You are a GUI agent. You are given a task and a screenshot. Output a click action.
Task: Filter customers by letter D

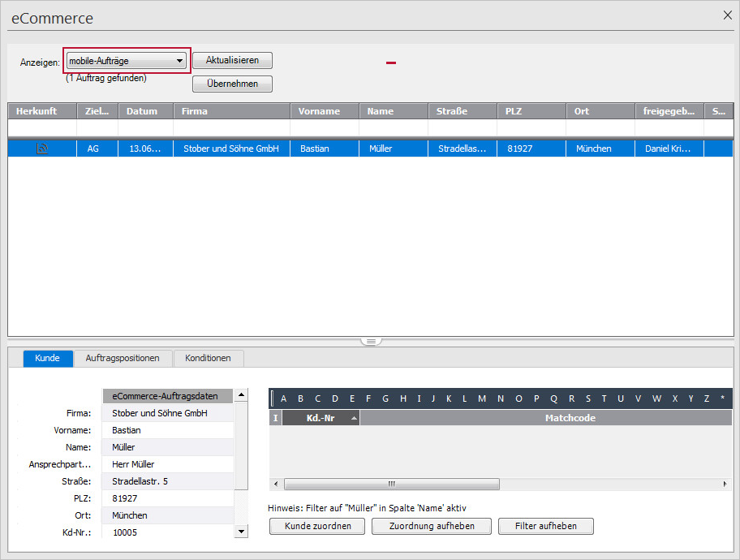[335, 398]
